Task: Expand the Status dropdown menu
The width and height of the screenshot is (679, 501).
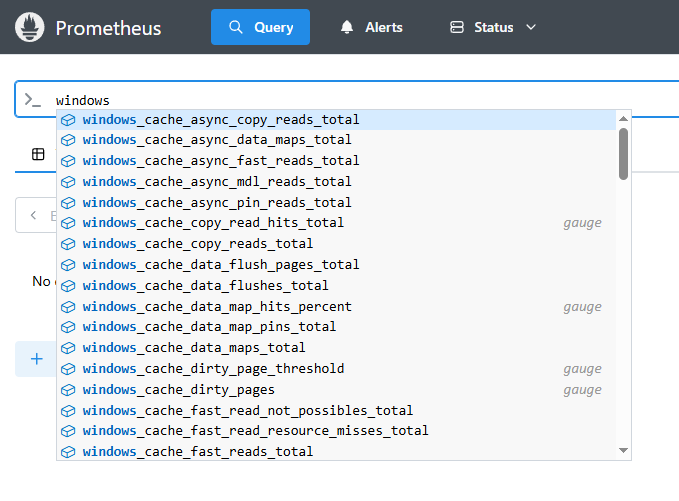Action: 493,27
